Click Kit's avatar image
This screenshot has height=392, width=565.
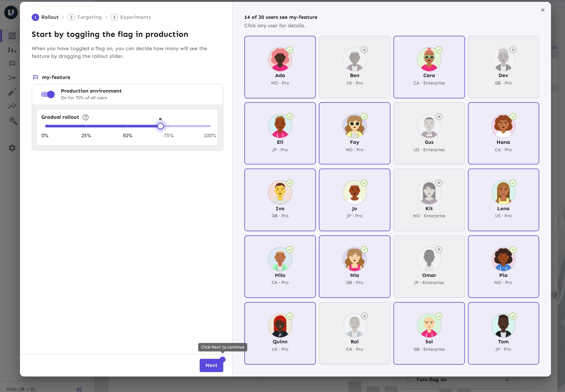[x=429, y=192]
